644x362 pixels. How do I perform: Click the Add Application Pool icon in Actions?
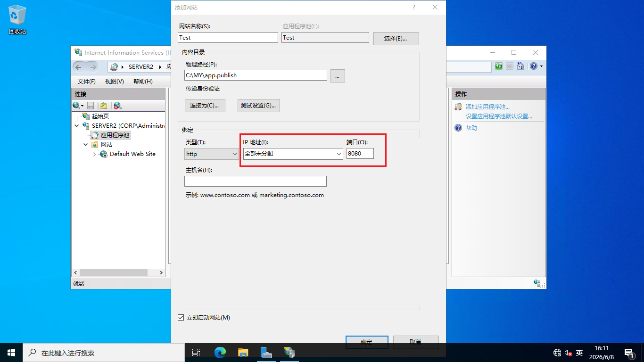tap(458, 107)
